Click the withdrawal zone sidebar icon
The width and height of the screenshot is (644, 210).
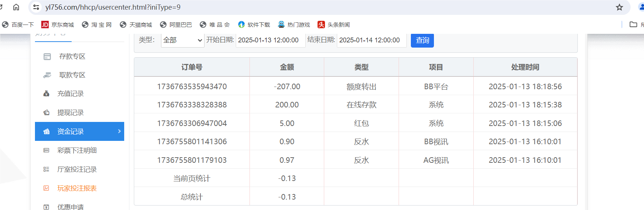[x=47, y=75]
